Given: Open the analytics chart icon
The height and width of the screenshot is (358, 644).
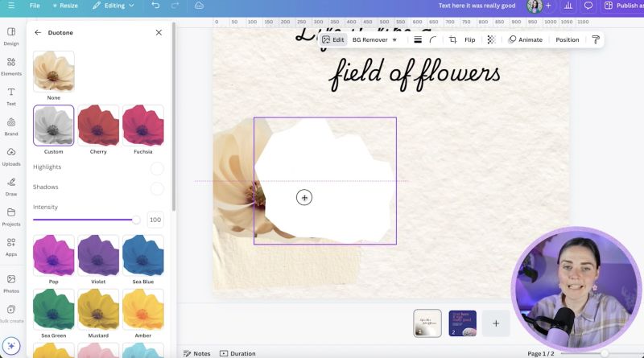Looking at the screenshot, I should click(x=568, y=6).
